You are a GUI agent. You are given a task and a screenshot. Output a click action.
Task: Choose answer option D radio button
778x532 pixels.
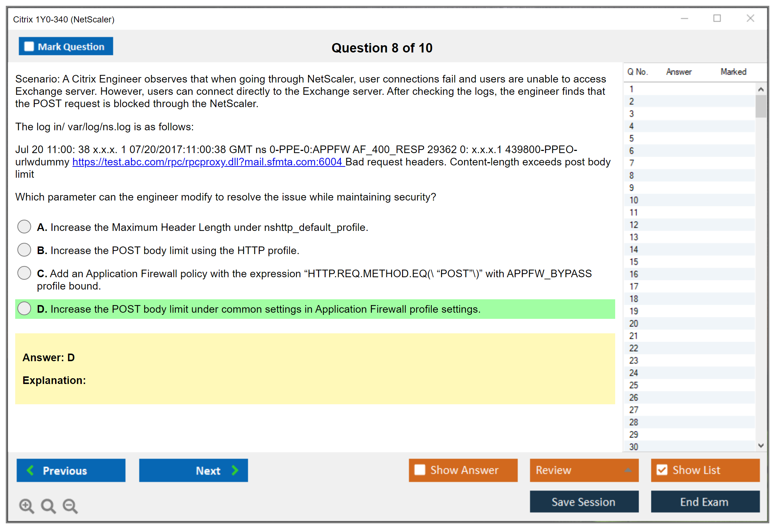pyautogui.click(x=24, y=309)
